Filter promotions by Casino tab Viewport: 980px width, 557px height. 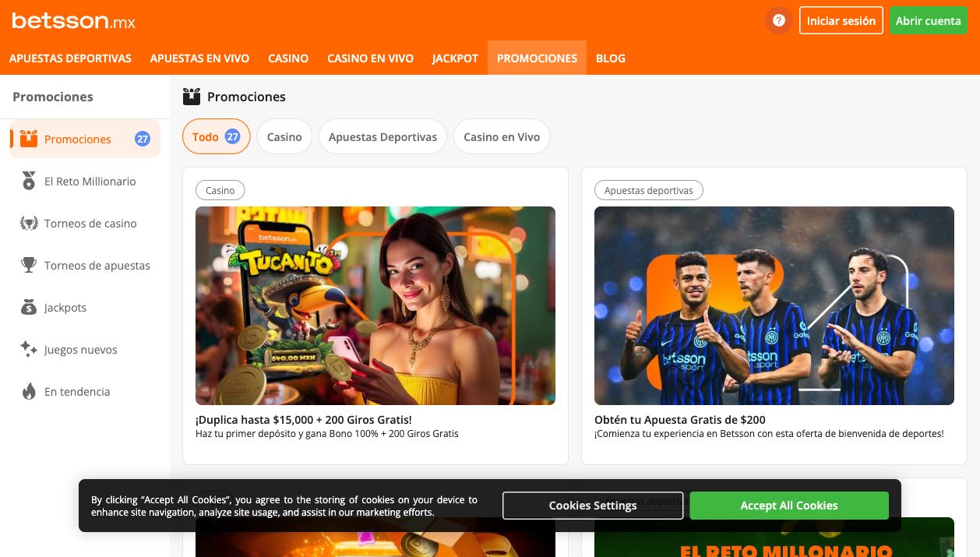284,136
